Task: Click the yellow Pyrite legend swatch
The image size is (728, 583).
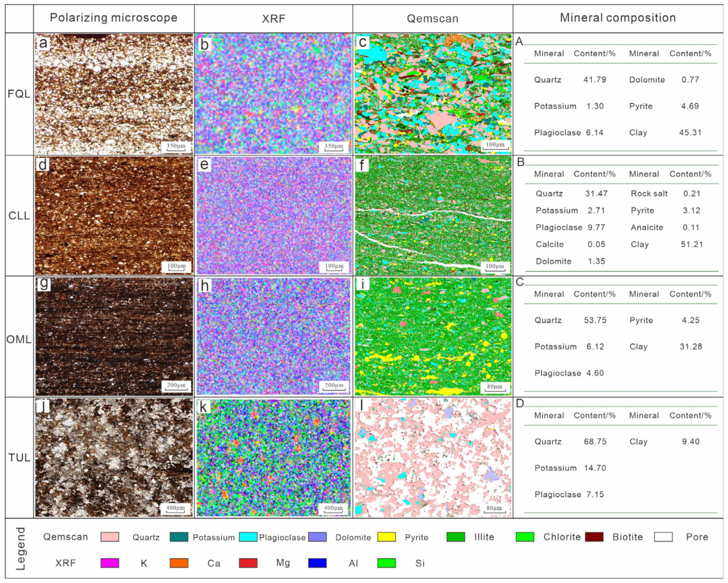Action: click(387, 537)
